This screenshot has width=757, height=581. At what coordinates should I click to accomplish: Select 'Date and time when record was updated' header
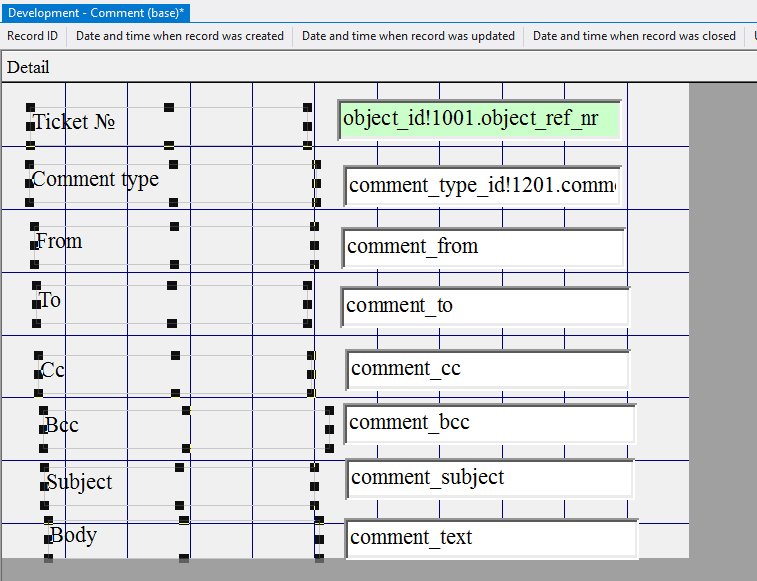click(408, 36)
